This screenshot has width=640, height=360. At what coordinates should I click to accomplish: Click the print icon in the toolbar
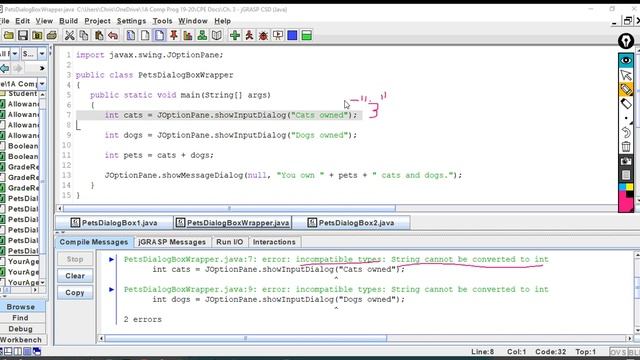pos(51,36)
